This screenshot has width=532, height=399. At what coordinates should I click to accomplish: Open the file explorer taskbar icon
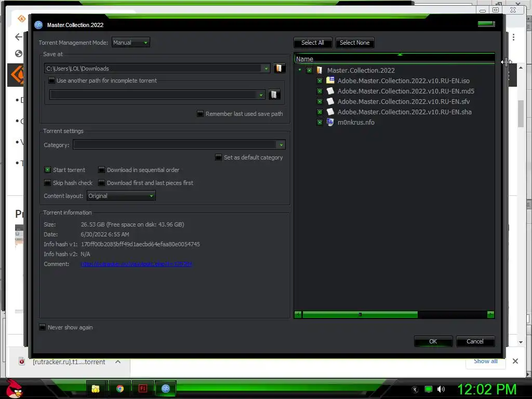coord(96,389)
